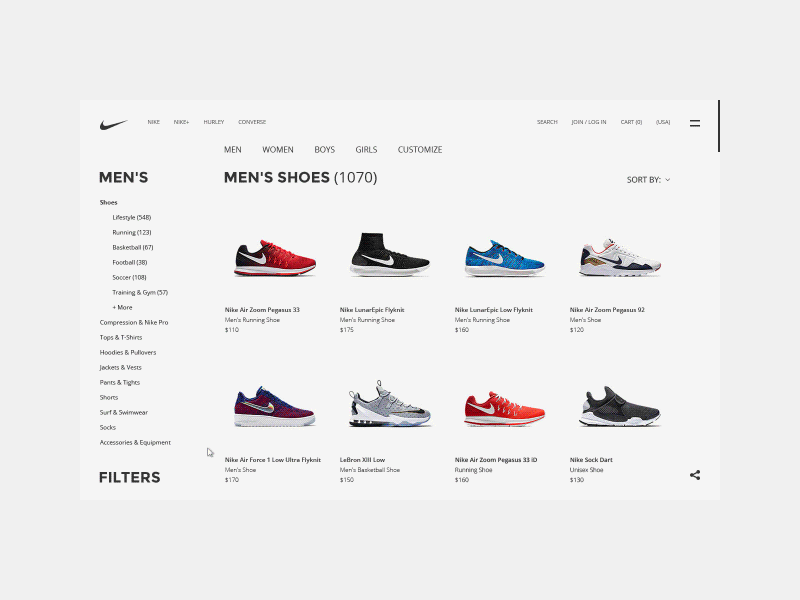Open the CUSTOMIZE tab
This screenshot has width=800, height=600.
pyautogui.click(x=420, y=149)
